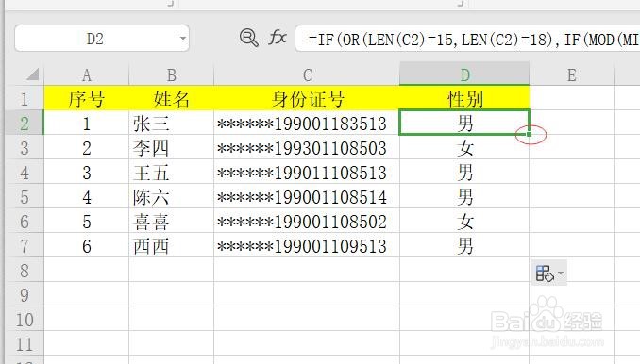Click the 姓名 header cell

[x=172, y=98]
